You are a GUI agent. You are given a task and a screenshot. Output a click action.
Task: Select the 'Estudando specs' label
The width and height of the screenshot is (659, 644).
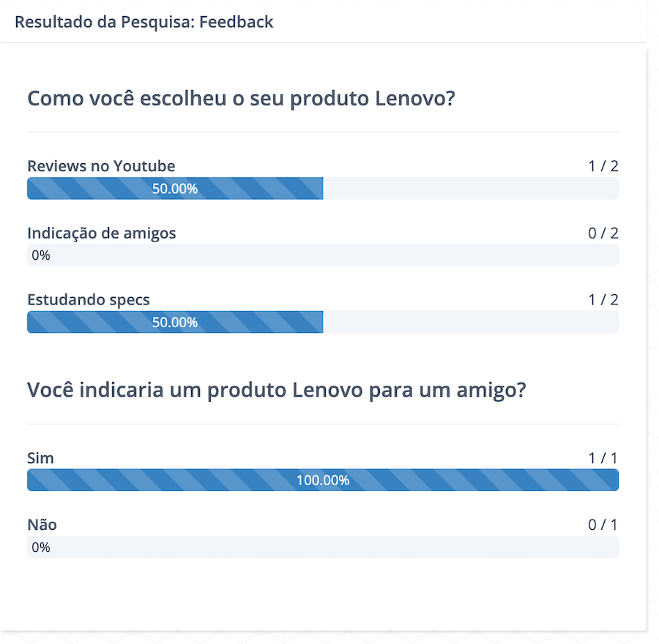[89, 300]
